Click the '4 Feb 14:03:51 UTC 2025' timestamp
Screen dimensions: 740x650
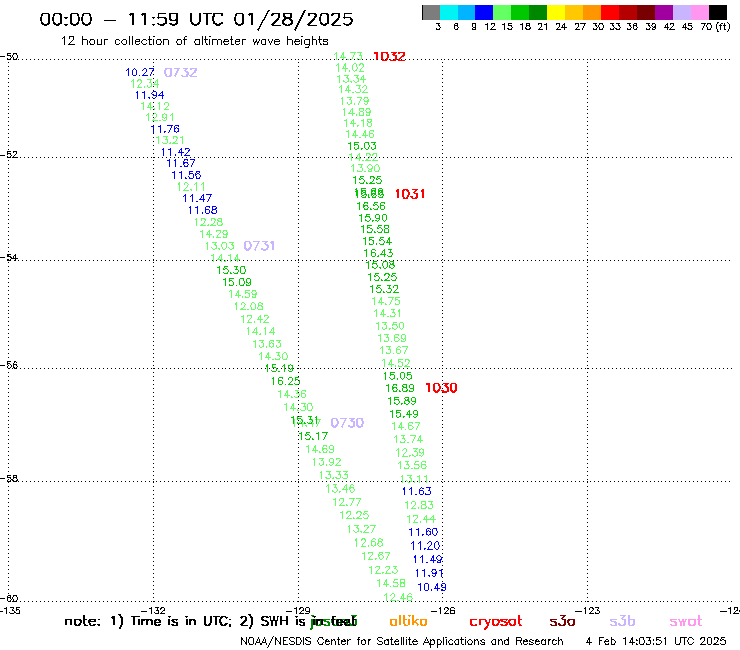(x=656, y=641)
